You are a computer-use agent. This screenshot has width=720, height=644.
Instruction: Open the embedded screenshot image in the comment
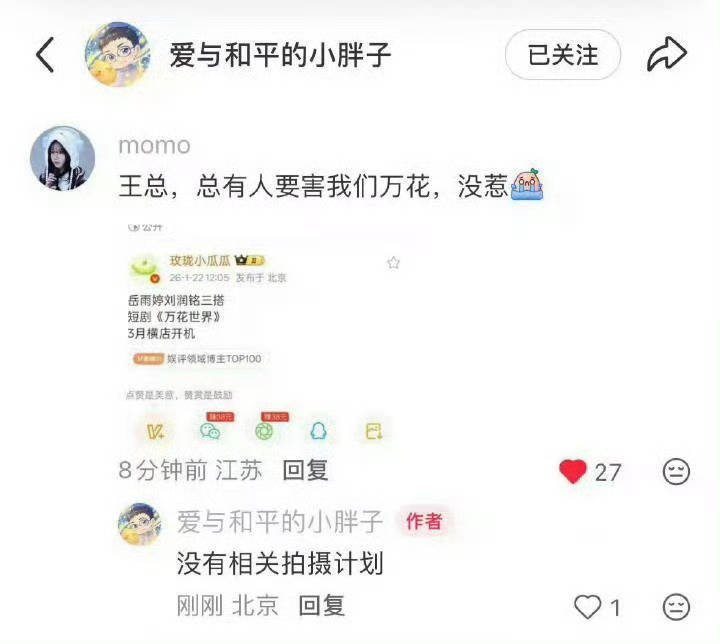262,333
